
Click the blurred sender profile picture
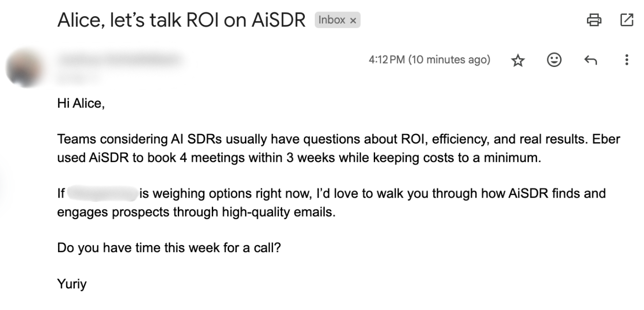[x=23, y=67]
